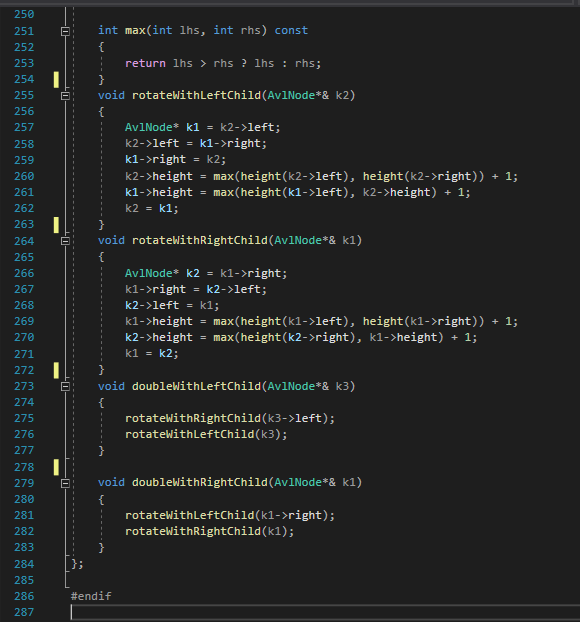
Task: Click the yellow change marker at line 263
Action: point(56,225)
